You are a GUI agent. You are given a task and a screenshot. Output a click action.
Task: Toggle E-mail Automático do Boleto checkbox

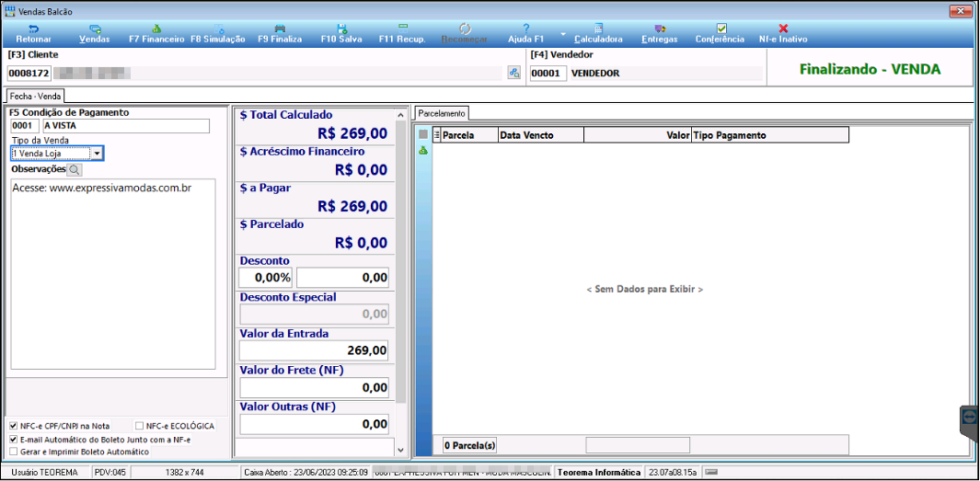tap(14, 439)
